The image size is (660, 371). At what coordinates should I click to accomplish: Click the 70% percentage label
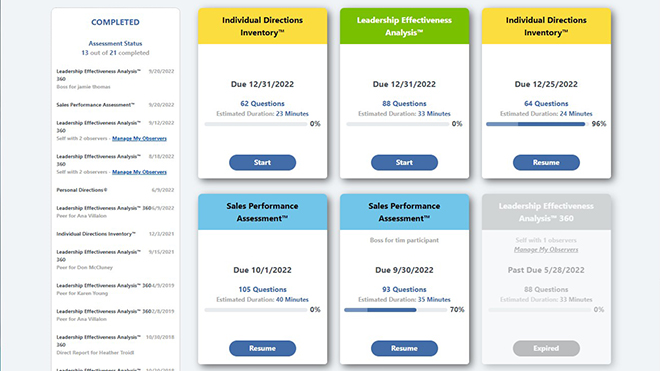(x=457, y=310)
